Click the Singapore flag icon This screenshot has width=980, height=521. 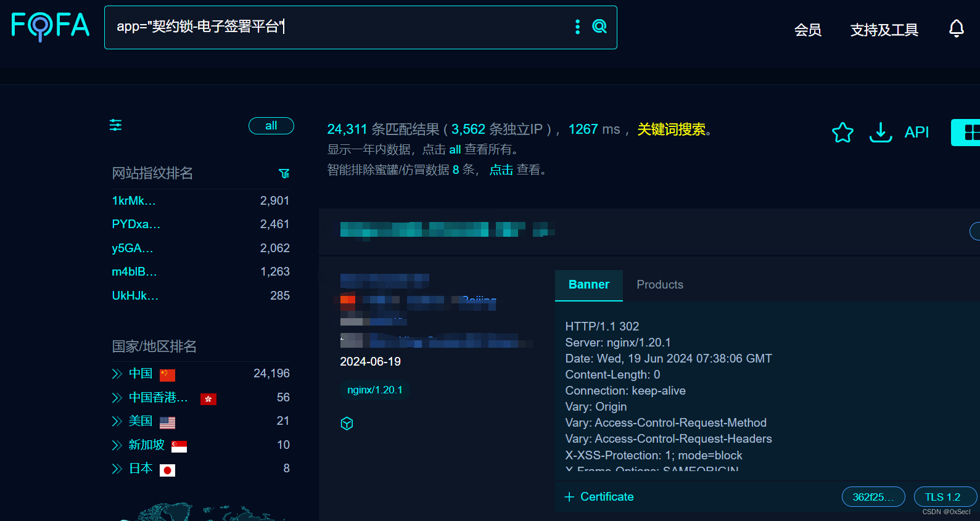(x=179, y=446)
